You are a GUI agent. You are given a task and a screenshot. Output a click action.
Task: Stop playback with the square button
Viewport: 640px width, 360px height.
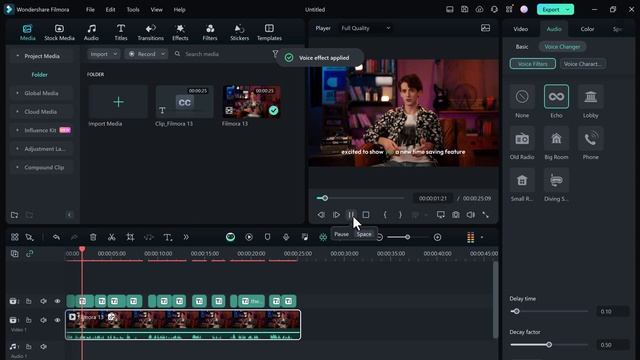coord(366,215)
